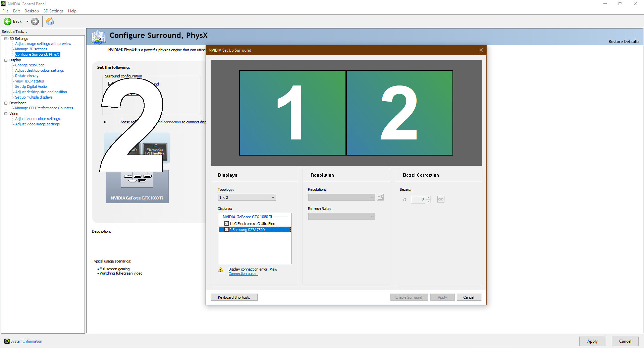Viewport: 644px width, 349px height.
Task: Open Adjust desktop colour settings
Action: click(x=40, y=70)
